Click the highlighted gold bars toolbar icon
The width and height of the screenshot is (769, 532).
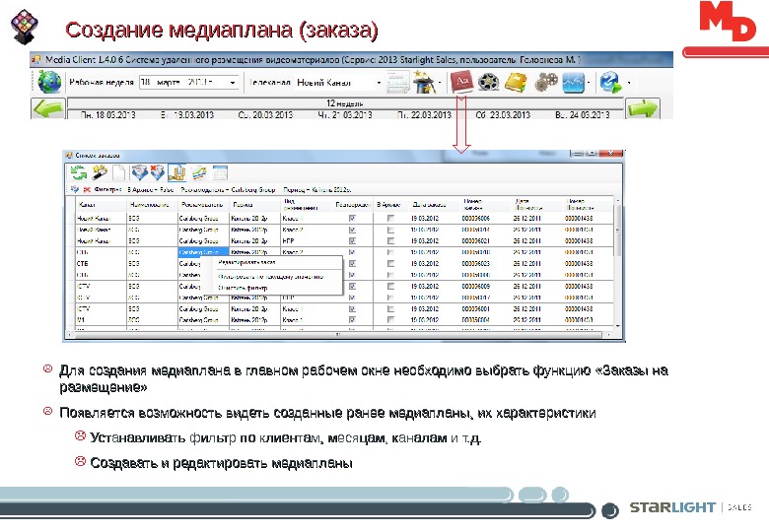[x=176, y=172]
